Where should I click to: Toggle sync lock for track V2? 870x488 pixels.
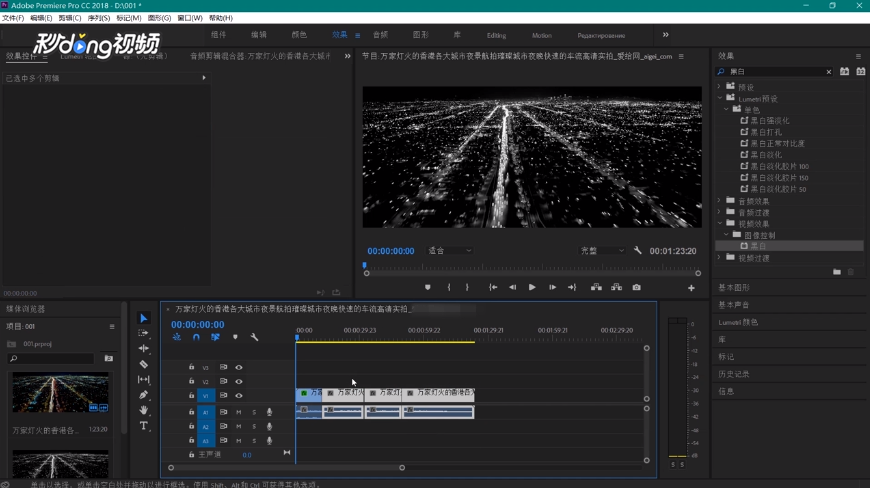tap(223, 382)
